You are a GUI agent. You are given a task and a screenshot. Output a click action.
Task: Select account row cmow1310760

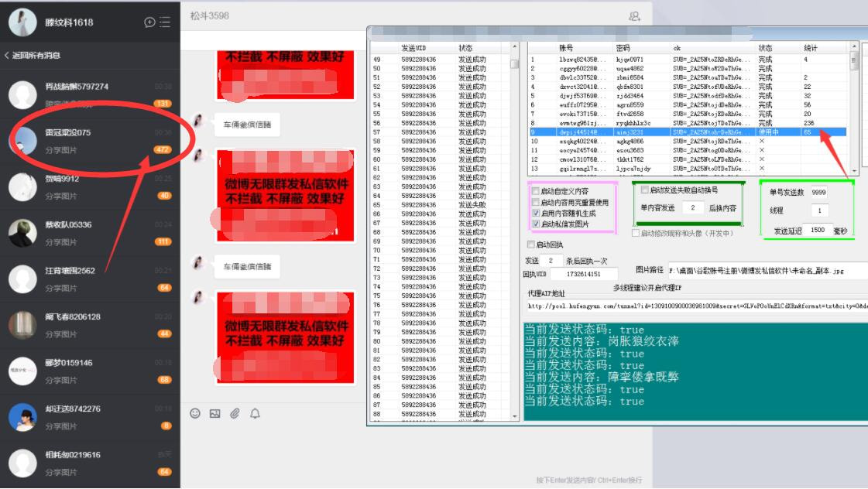coord(688,159)
